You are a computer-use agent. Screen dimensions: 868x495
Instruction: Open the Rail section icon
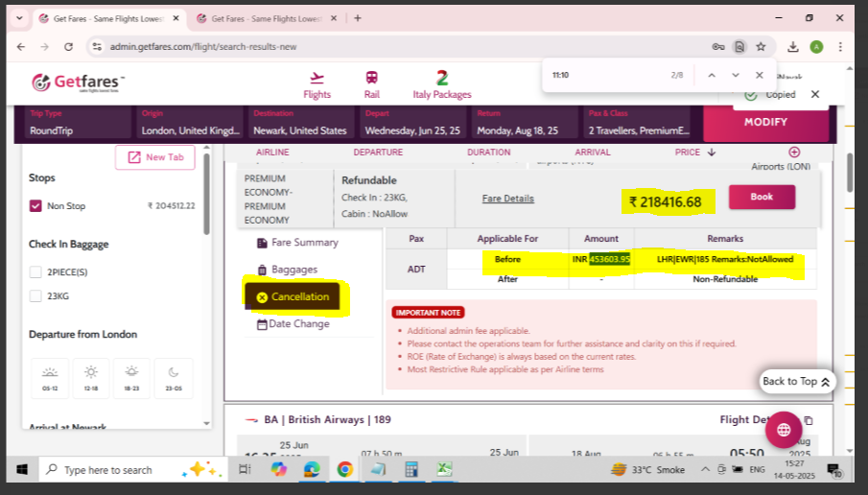pyautogui.click(x=371, y=79)
